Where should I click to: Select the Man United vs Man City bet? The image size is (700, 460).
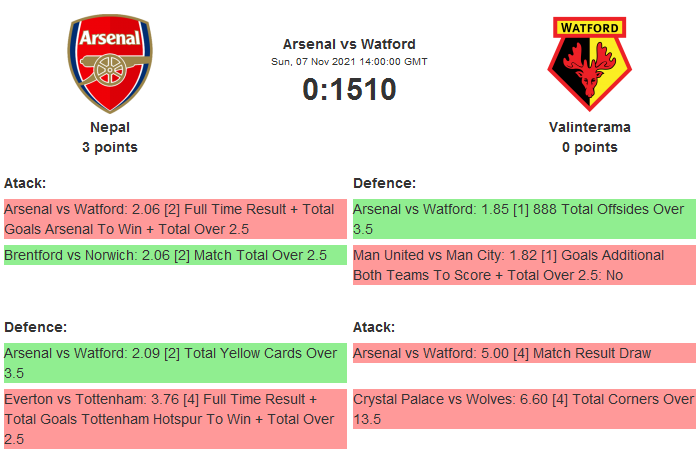pyautogui.click(x=523, y=265)
